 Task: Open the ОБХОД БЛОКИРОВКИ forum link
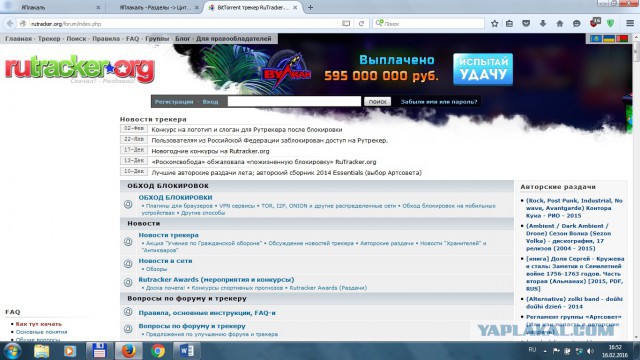pyautogui.click(x=175, y=198)
